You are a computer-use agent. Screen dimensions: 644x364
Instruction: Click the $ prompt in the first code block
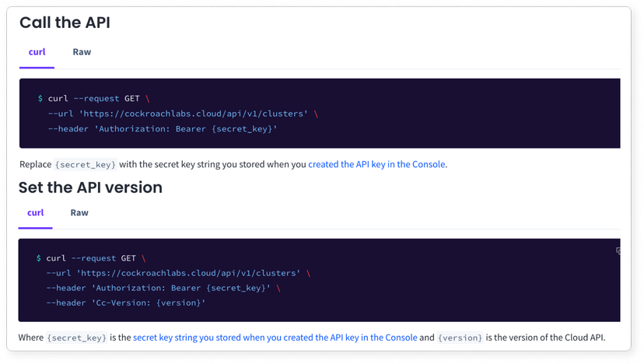[x=40, y=99]
